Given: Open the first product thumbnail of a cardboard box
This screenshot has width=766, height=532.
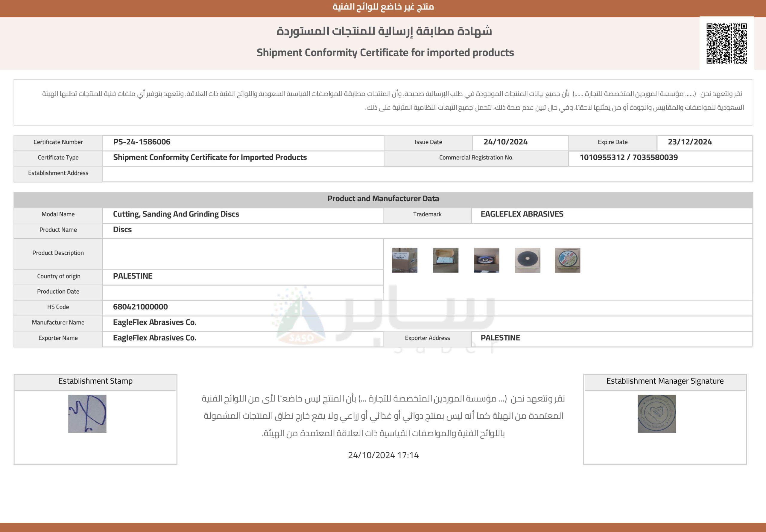Looking at the screenshot, I should point(405,260).
